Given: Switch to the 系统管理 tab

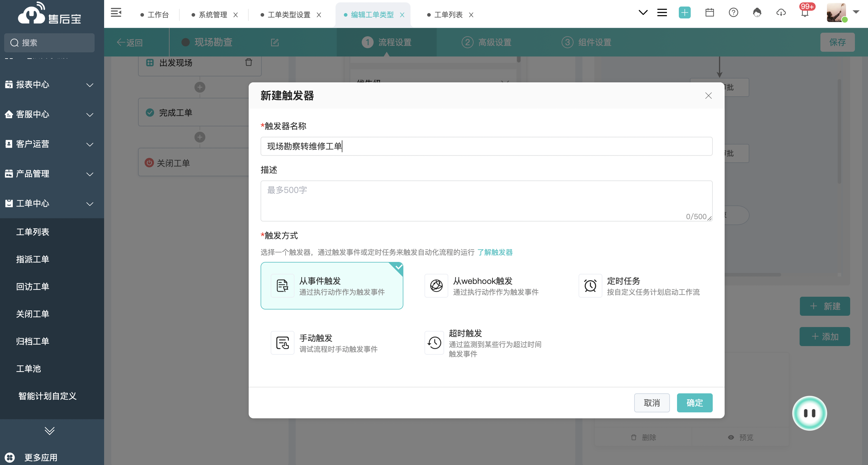Looking at the screenshot, I should (209, 15).
